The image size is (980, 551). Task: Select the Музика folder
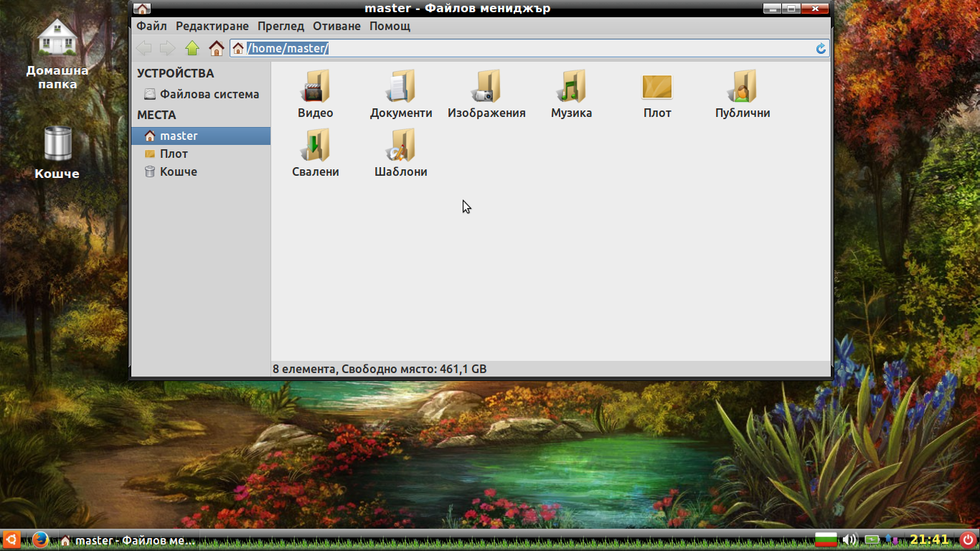click(x=572, y=95)
